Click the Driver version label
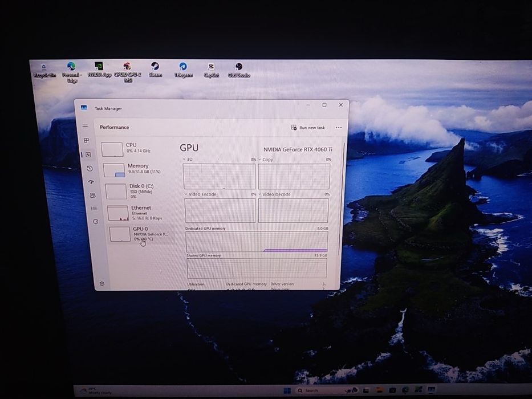This screenshot has width=532, height=399. click(x=282, y=284)
